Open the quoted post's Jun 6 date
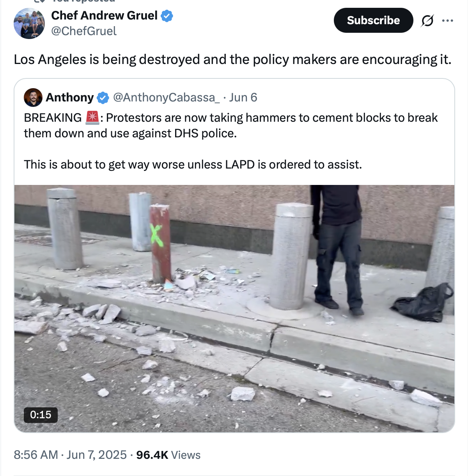Viewport: 468px width, 476px height. point(243,98)
